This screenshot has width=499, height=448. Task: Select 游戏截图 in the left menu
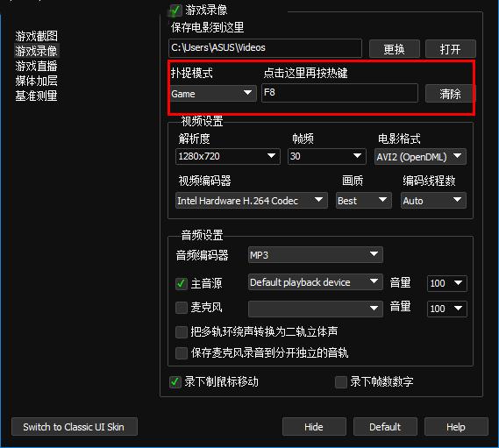(36, 36)
